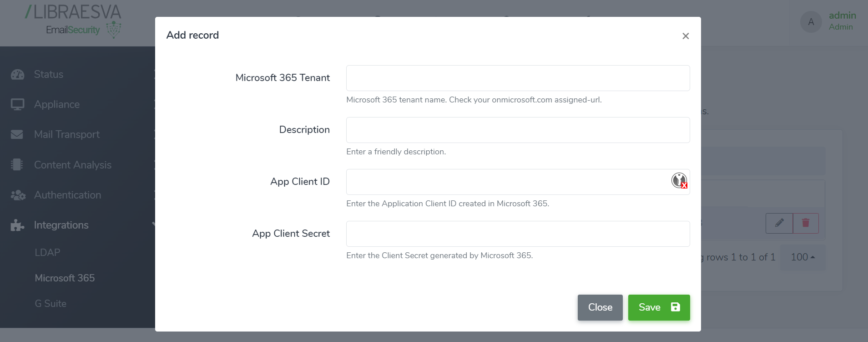Click the Status dashboard gauge icon
This screenshot has width=868, height=342.
click(x=18, y=74)
